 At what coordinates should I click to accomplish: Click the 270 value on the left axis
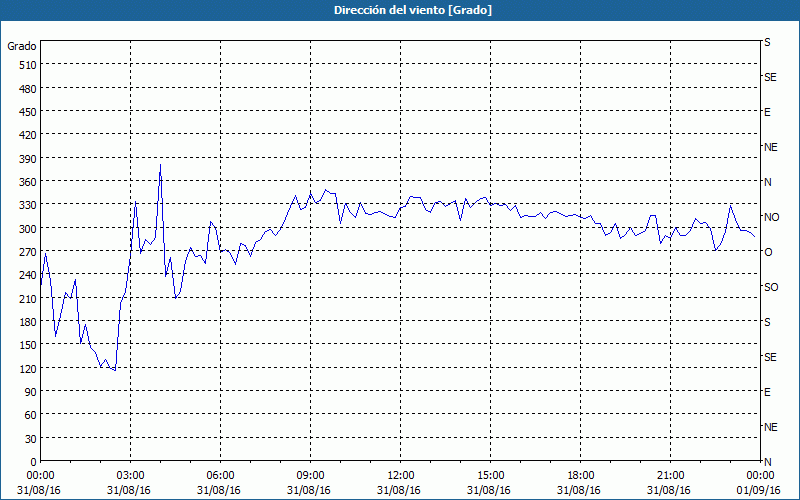click(x=28, y=252)
